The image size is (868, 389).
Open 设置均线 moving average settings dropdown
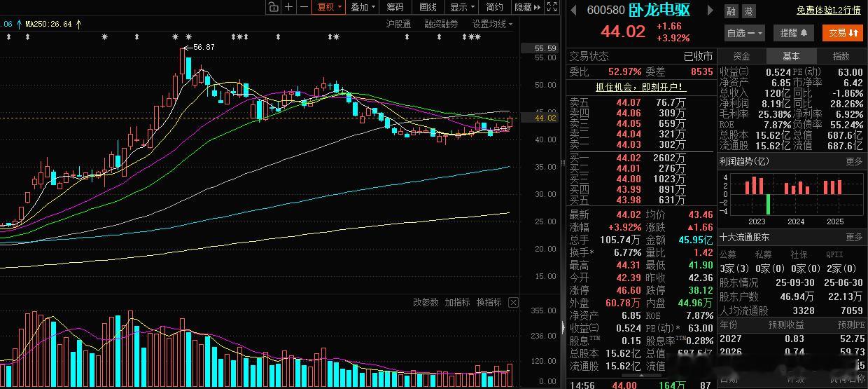(x=491, y=24)
